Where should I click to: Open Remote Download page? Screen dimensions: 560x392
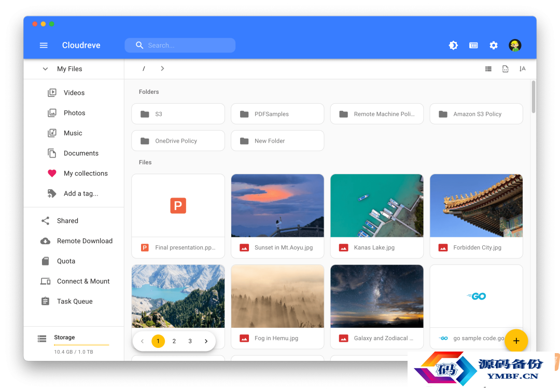74,241
